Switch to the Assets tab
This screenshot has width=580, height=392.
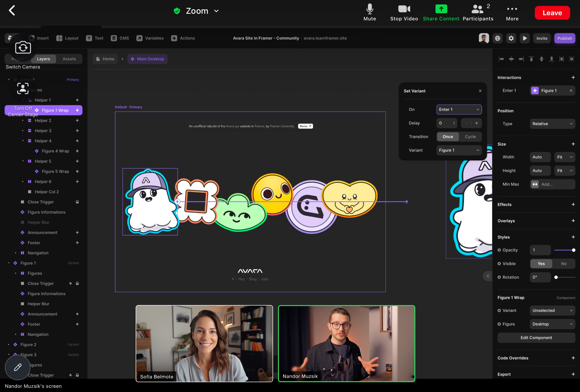(x=69, y=59)
